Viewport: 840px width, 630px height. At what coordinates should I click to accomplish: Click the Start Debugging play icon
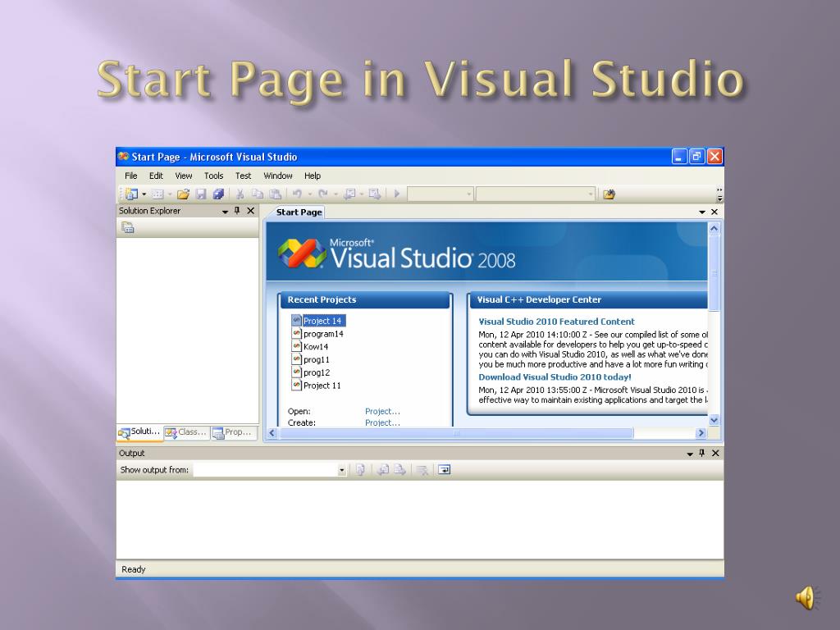click(397, 194)
